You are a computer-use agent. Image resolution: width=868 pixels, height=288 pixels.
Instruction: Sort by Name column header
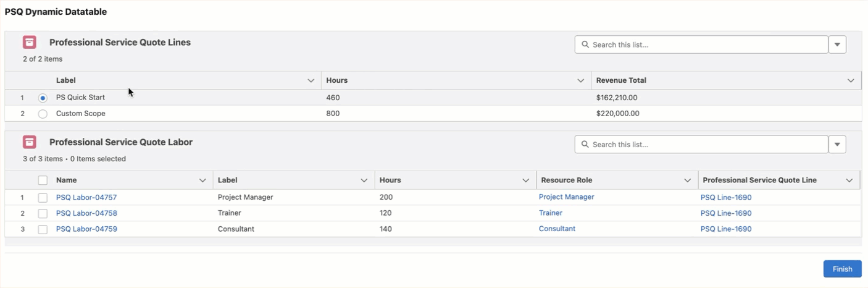[x=66, y=180]
